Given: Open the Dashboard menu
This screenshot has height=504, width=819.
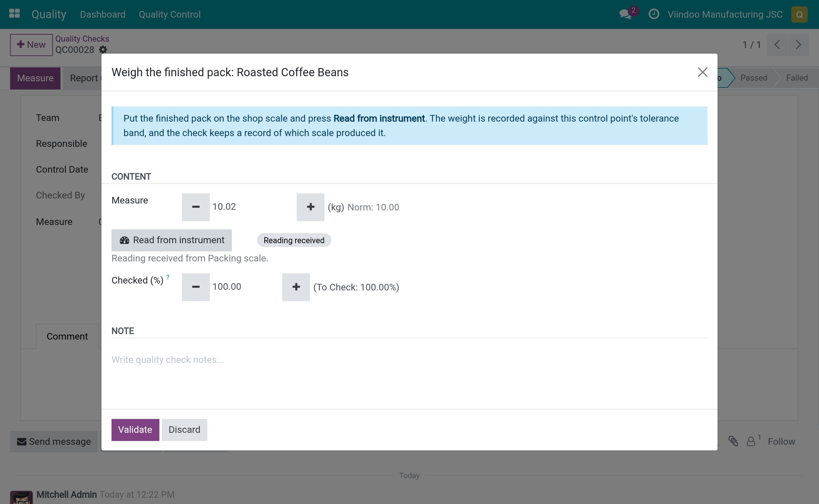Looking at the screenshot, I should tap(103, 14).
